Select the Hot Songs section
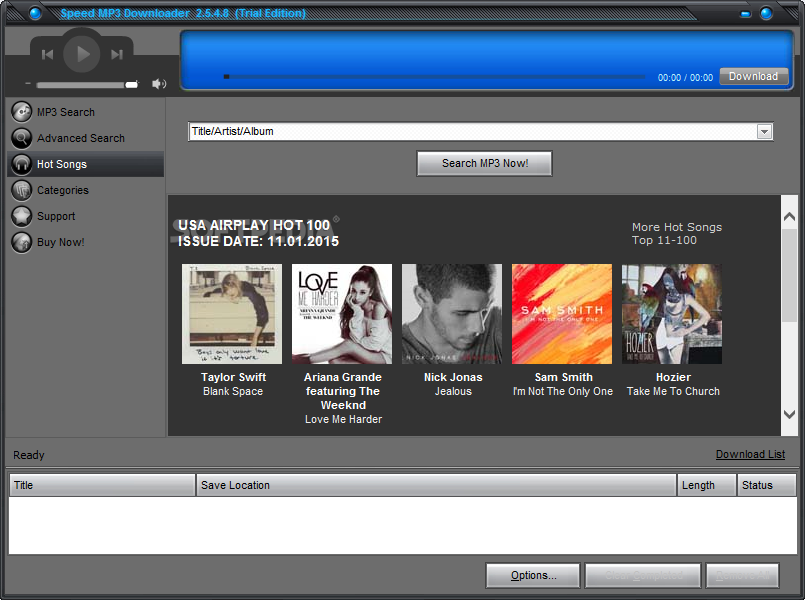The image size is (805, 600). coord(86,164)
